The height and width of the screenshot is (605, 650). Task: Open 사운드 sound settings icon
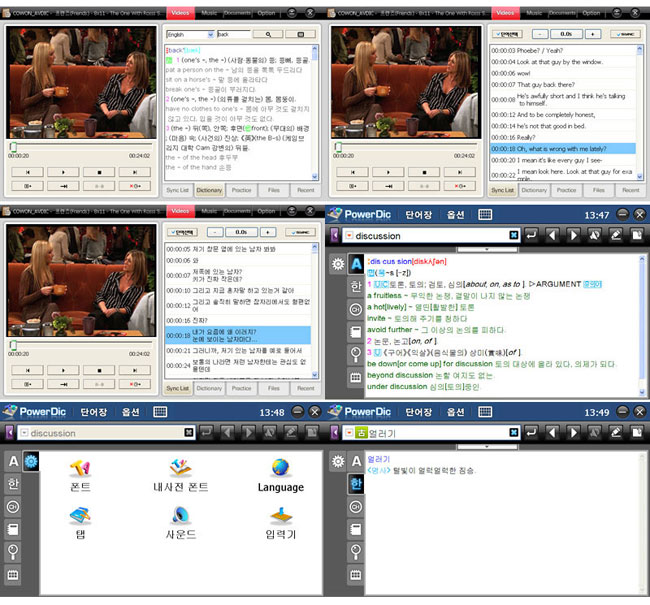tap(180, 523)
